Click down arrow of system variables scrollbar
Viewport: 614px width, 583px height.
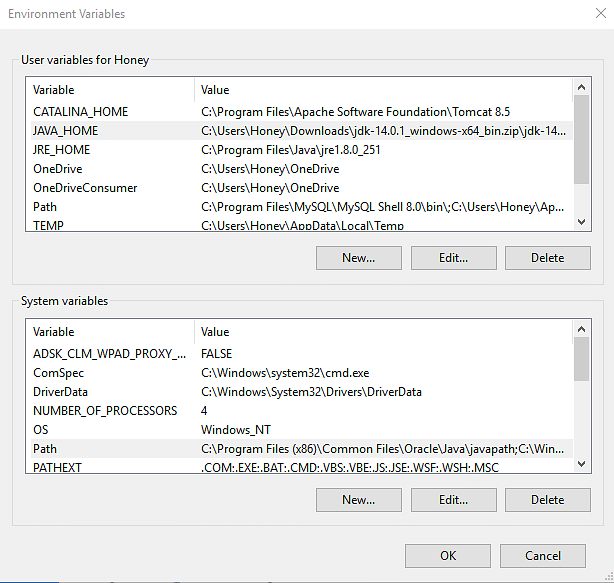coord(581,464)
